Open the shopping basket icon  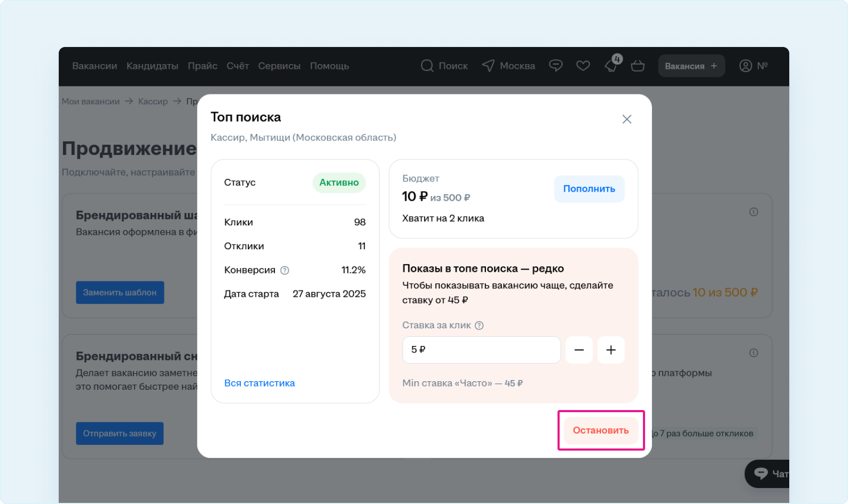(638, 66)
